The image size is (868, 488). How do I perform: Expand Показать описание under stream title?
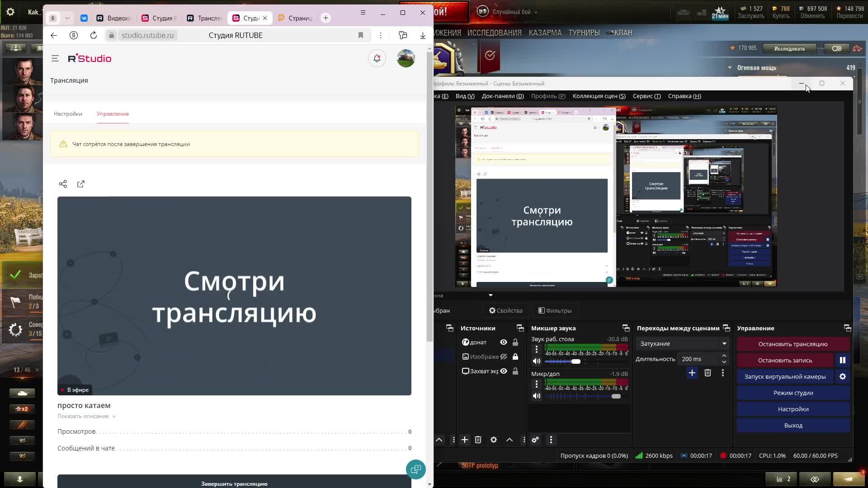pyautogui.click(x=87, y=416)
